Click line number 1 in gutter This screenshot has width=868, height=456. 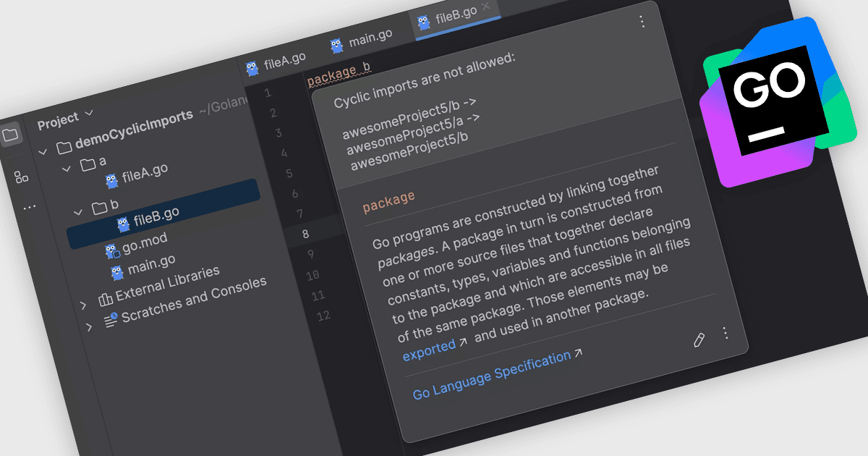point(268,93)
